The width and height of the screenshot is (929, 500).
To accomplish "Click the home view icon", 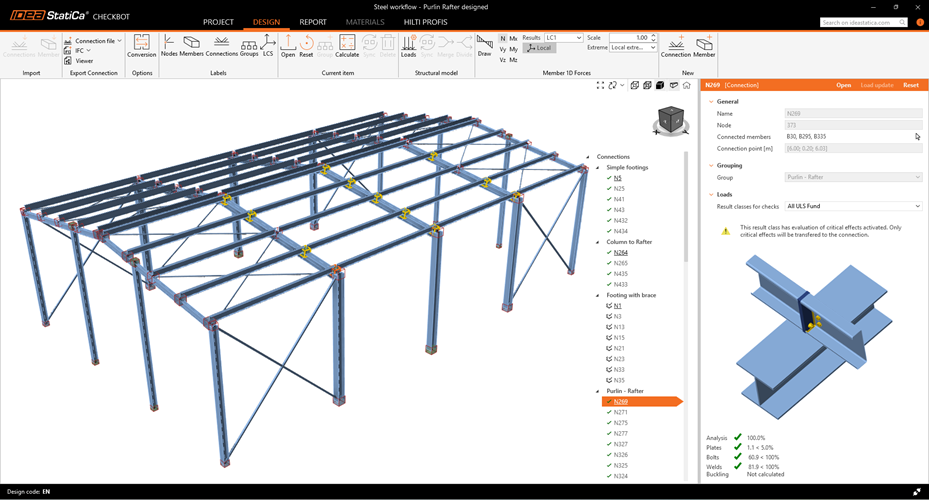I will [686, 86].
